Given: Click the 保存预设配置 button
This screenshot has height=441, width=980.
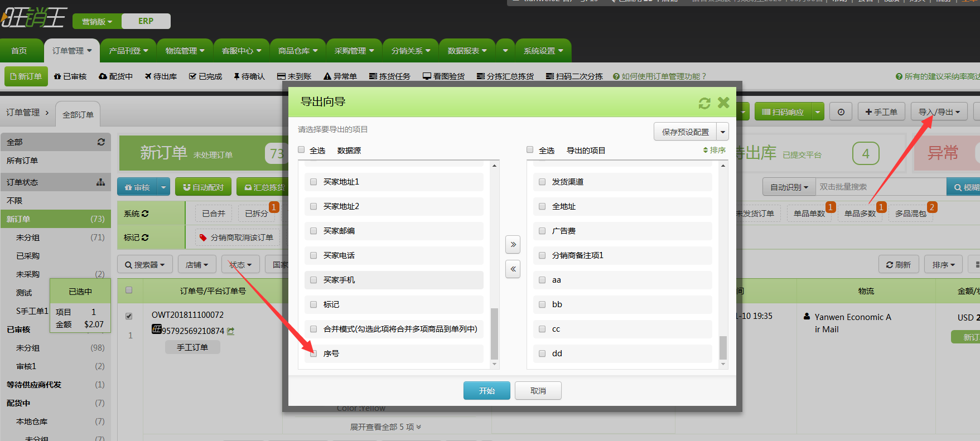Looking at the screenshot, I should tap(685, 132).
